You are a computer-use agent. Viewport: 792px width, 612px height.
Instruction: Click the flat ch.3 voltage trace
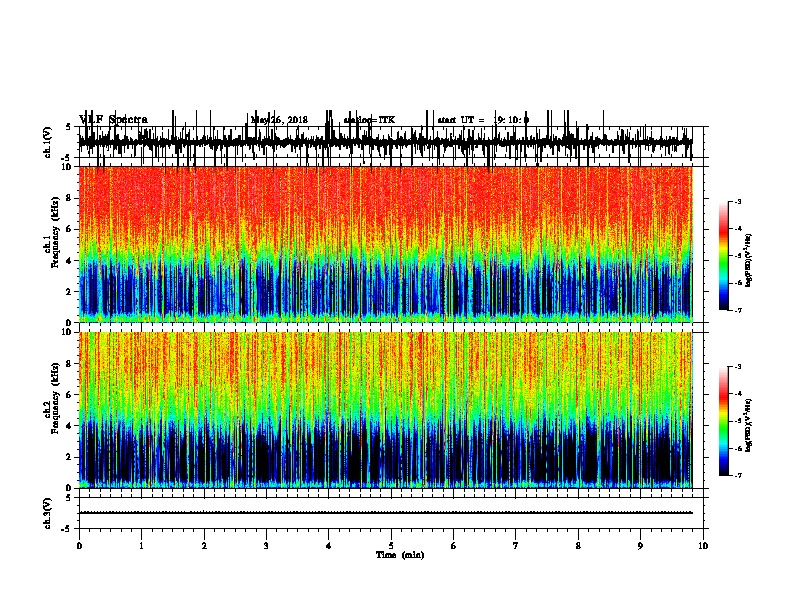click(385, 513)
